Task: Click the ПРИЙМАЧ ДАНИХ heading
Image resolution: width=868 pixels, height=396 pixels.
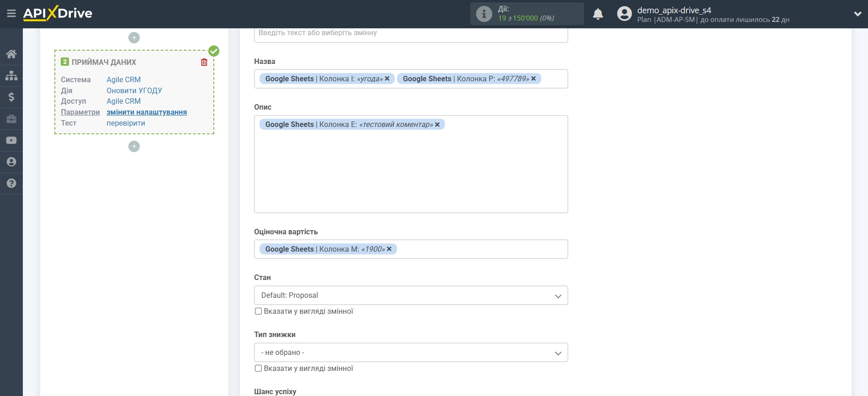Action: (104, 62)
